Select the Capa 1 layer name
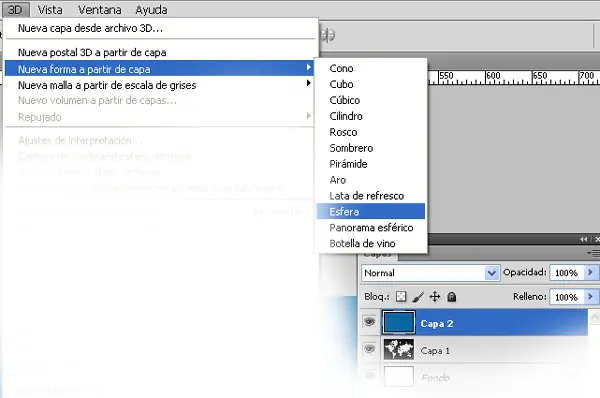The height and width of the screenshot is (398, 600). (435, 351)
